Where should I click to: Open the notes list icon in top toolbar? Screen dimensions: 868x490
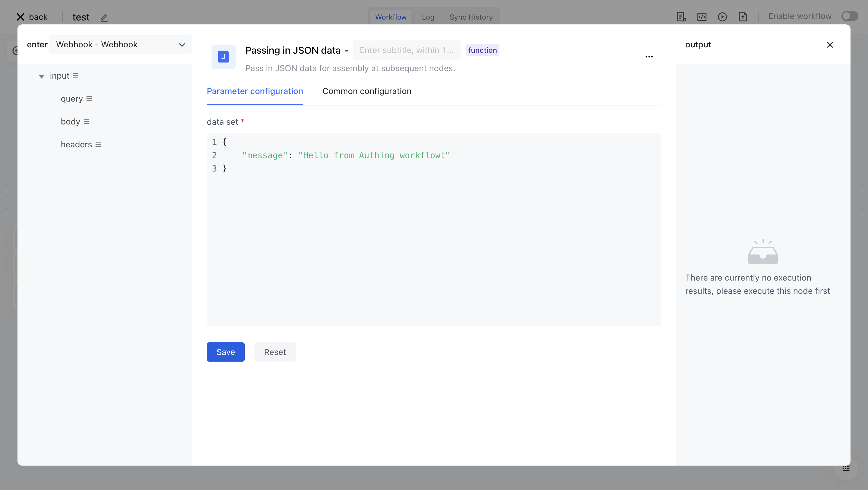[681, 17]
